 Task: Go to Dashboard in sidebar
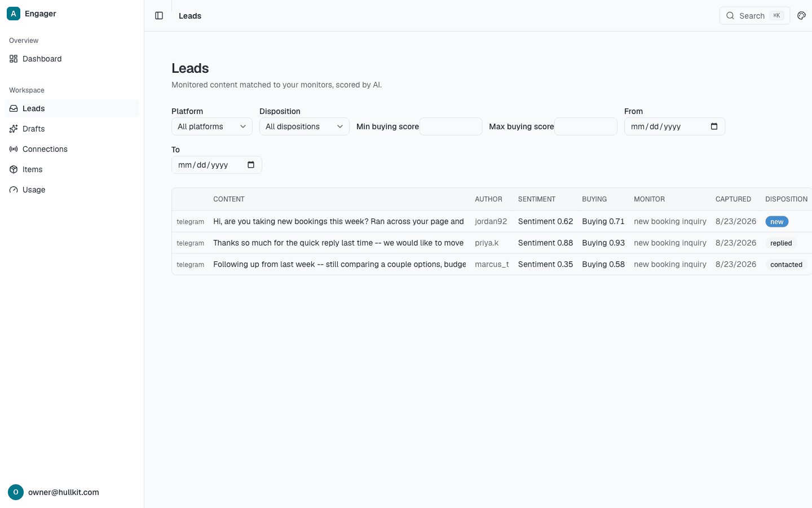(x=72, y=59)
